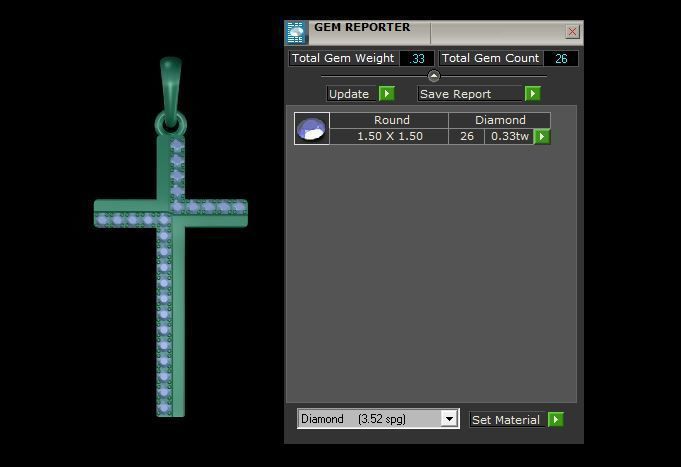Click the Gem Reporter panel icon
The height and width of the screenshot is (467, 681).
pyautogui.click(x=297, y=32)
